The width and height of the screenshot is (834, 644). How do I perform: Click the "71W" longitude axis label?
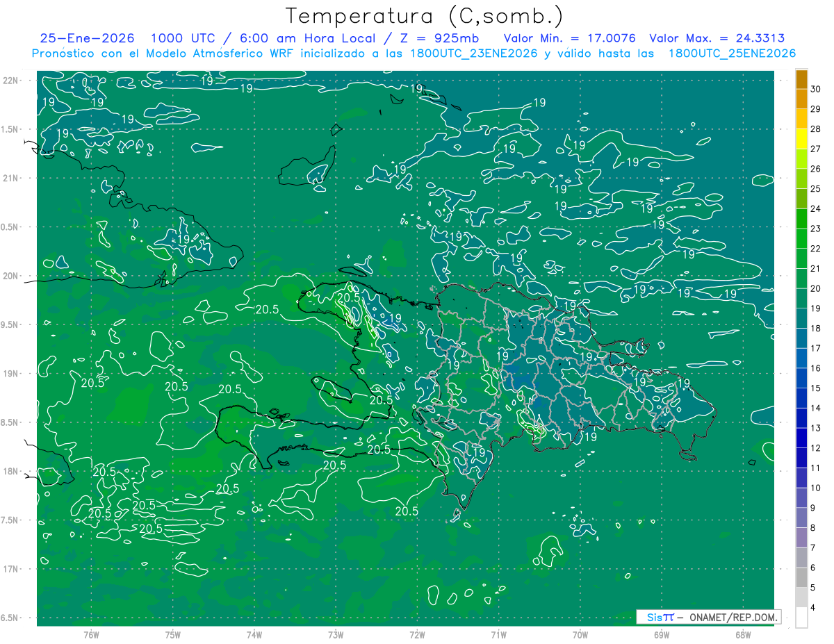[x=498, y=635]
